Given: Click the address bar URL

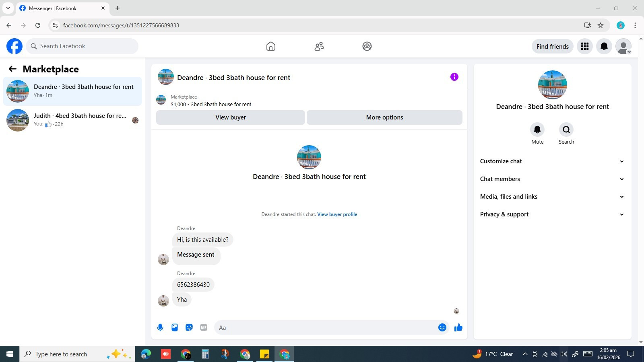Looking at the screenshot, I should click(x=121, y=25).
